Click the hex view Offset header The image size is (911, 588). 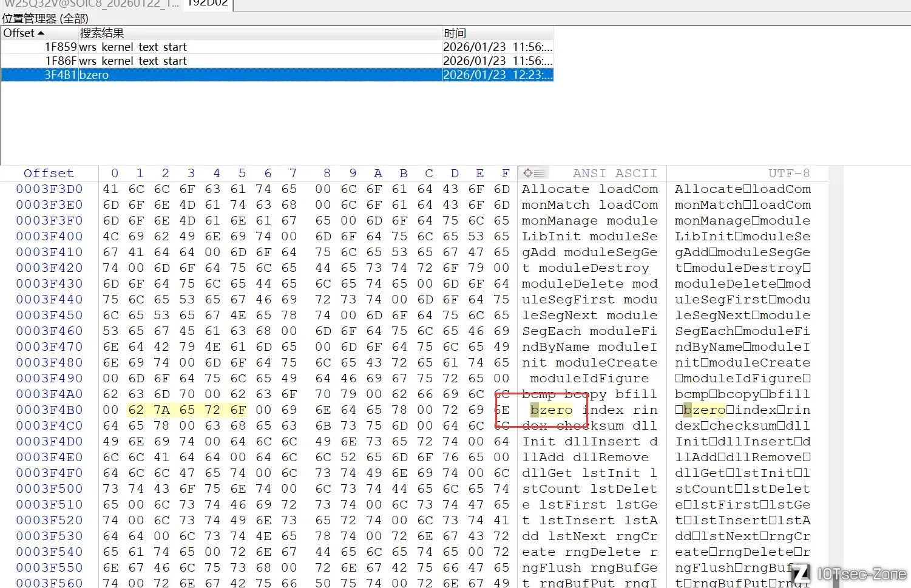point(49,174)
